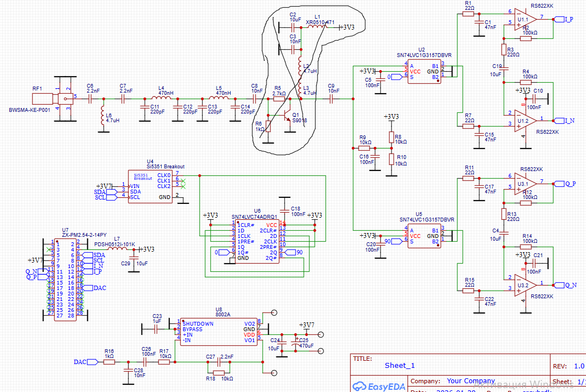The height and width of the screenshot is (392, 586).
Task: Click the L1 inductor symbol near C2
Action: click(316, 27)
